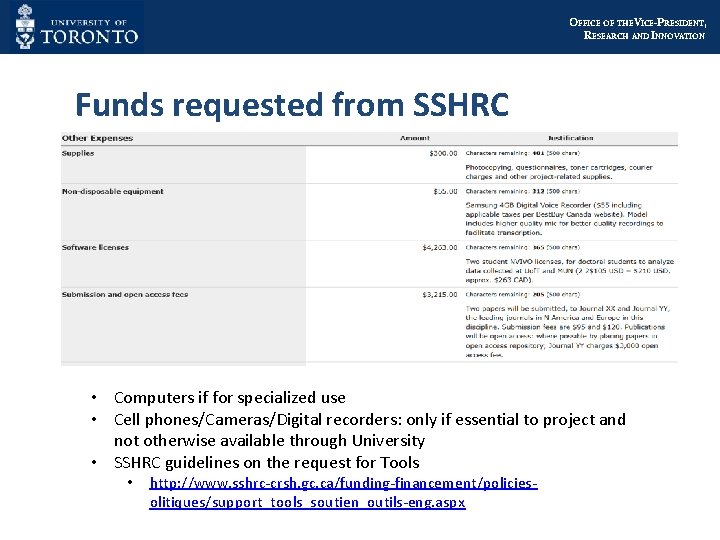
Task: Click 'Characters remaining: 205' in submission fees row
Action: [x=523, y=294]
